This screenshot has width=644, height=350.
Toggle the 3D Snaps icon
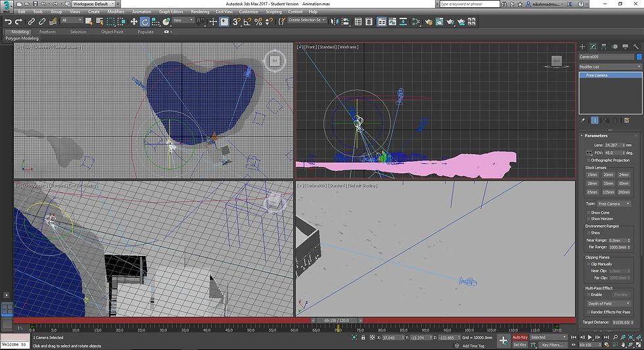237,22
